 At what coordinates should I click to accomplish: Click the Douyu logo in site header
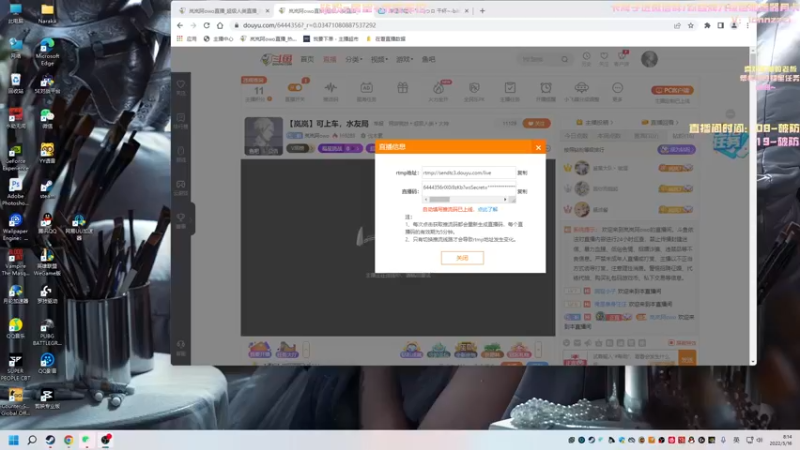pyautogui.click(x=277, y=59)
